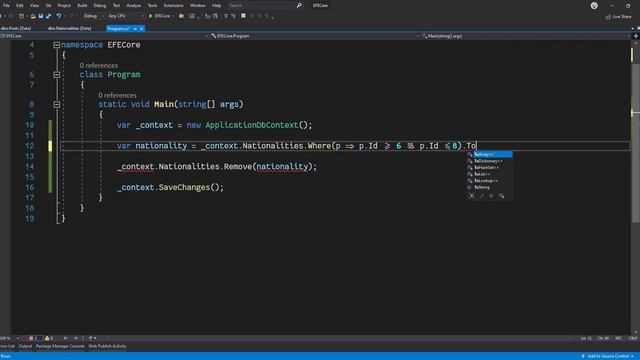Click the split editor handle above scrollbar
This screenshot has height=360, width=640.
[x=636, y=36]
